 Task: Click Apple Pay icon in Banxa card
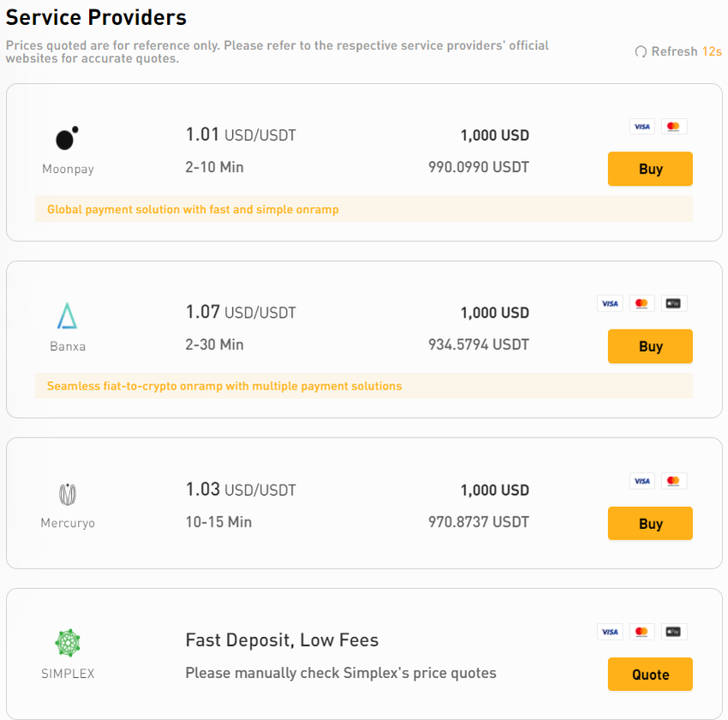pos(673,304)
